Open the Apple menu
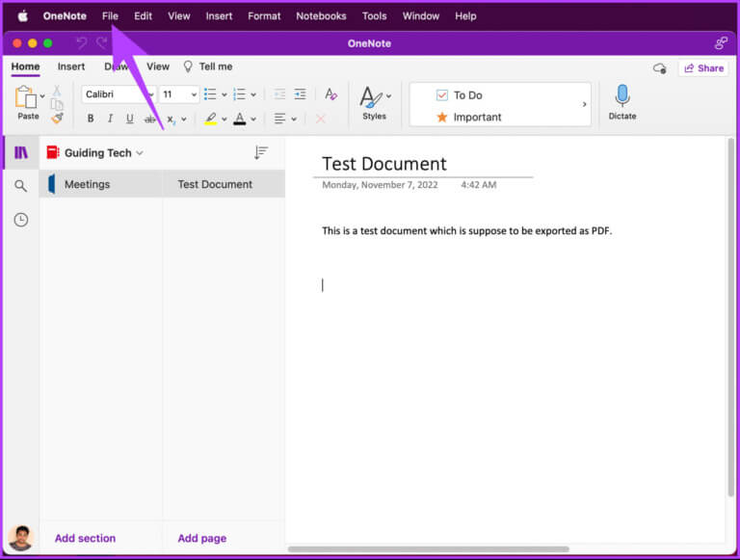This screenshot has height=560, width=740. click(x=23, y=16)
